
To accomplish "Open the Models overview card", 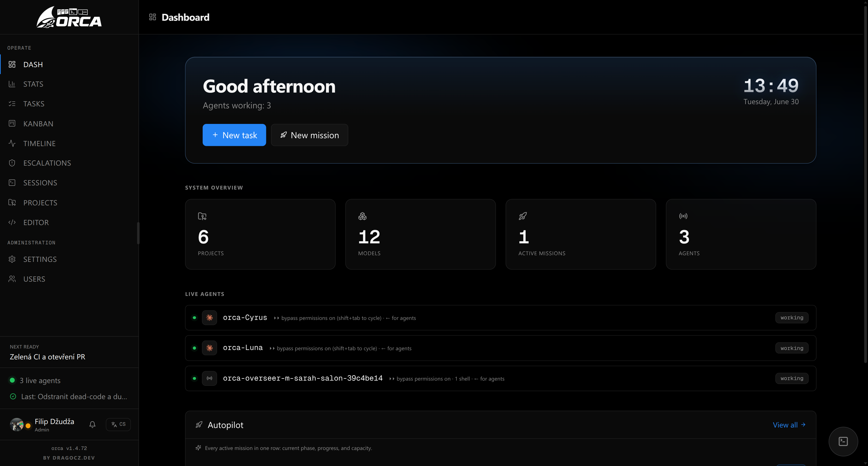I will [x=420, y=234].
